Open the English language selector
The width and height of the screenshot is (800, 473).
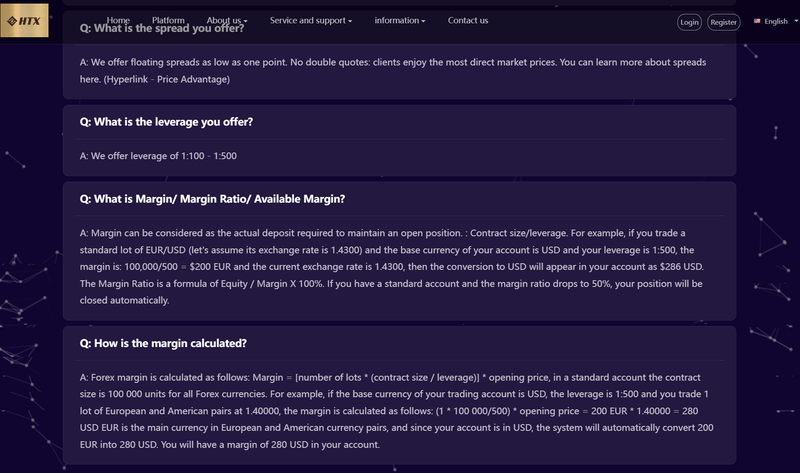(776, 21)
